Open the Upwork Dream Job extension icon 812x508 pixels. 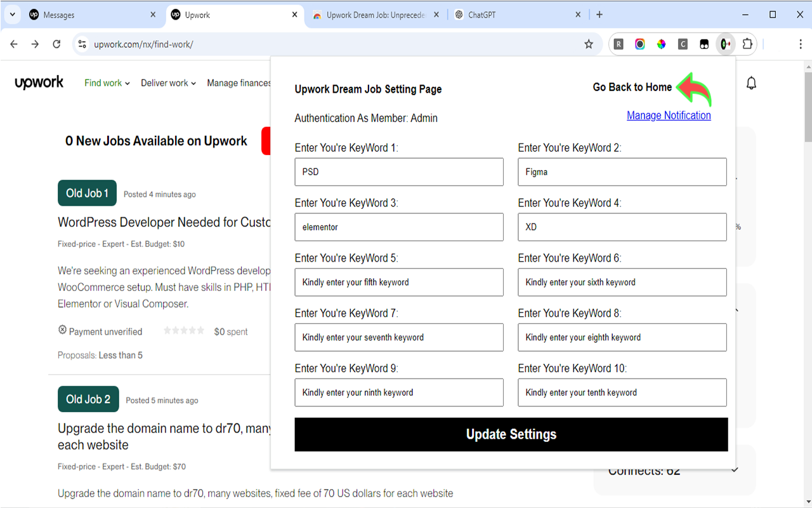pyautogui.click(x=725, y=44)
